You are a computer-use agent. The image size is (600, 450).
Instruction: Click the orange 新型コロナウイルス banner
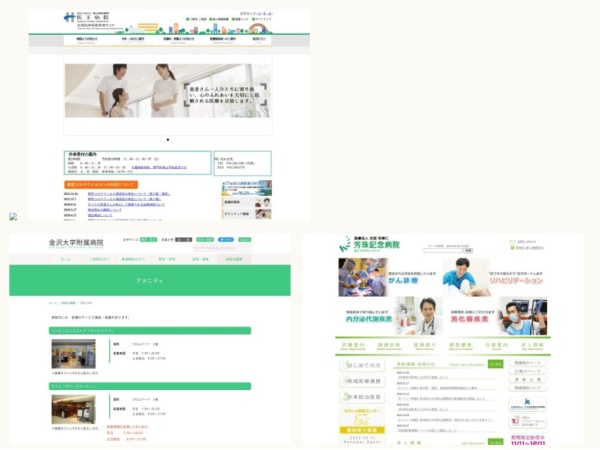[x=101, y=184]
